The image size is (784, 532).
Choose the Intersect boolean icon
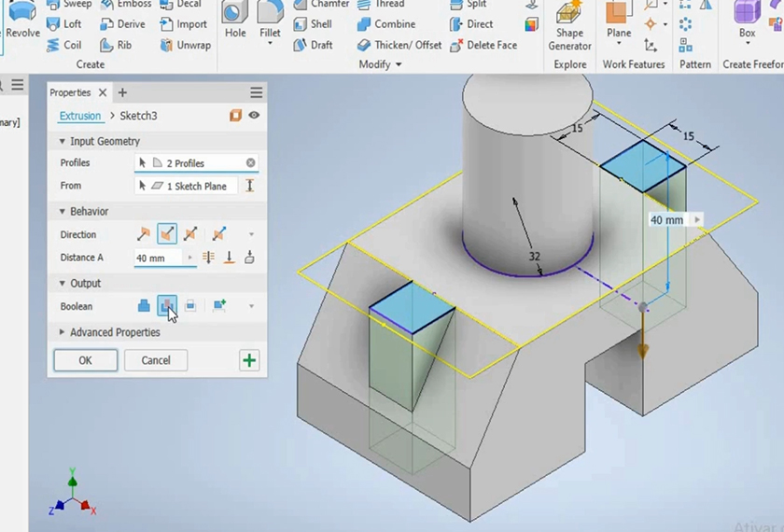point(190,306)
